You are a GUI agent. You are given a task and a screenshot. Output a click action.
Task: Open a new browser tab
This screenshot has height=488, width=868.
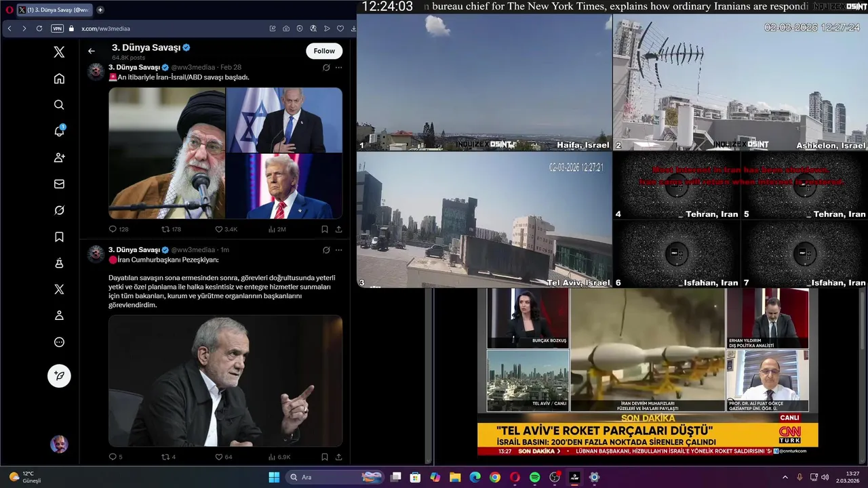point(100,10)
